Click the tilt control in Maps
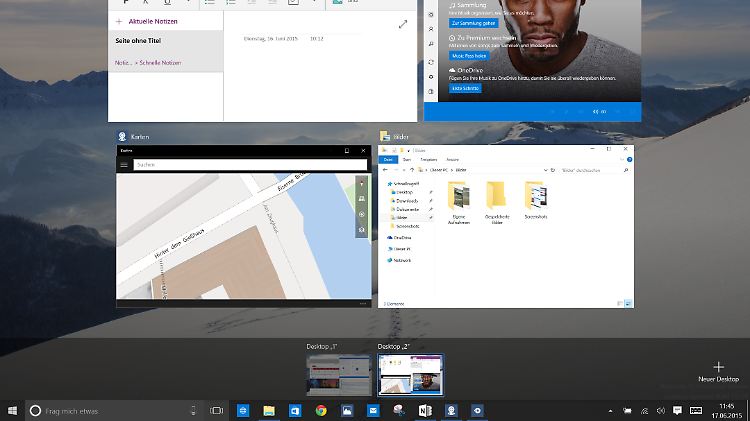750x421 pixels. tap(362, 199)
